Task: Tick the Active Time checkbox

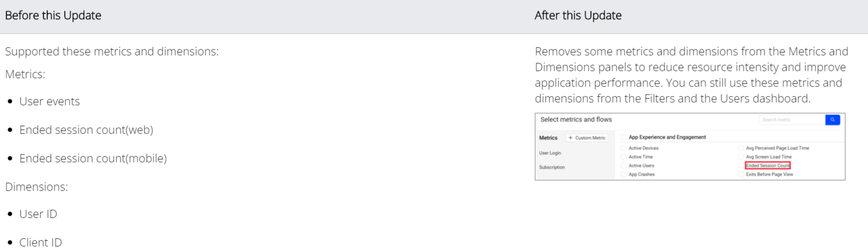Action: (x=623, y=157)
